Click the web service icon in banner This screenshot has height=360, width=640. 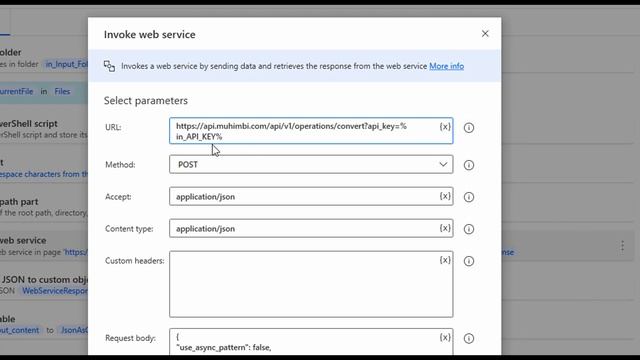(109, 66)
